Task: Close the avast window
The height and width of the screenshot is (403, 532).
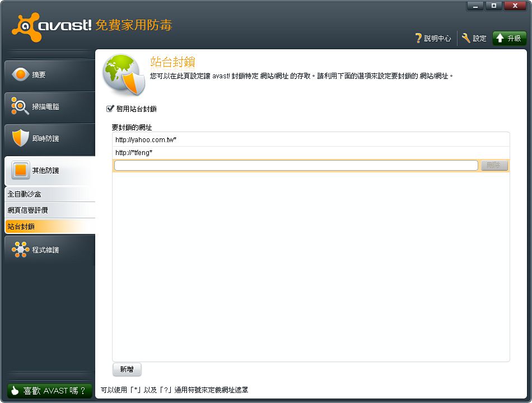Action: (515, 6)
